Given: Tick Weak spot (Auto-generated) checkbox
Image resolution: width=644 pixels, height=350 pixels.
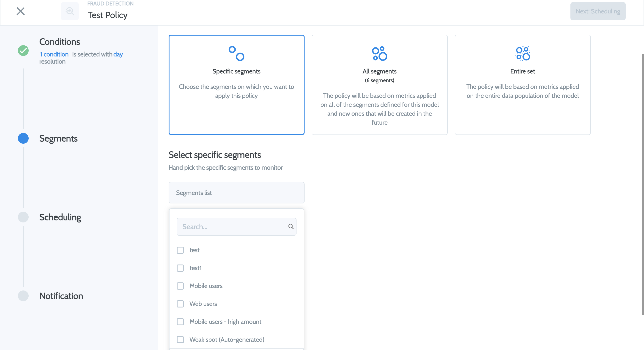Looking at the screenshot, I should point(180,339).
